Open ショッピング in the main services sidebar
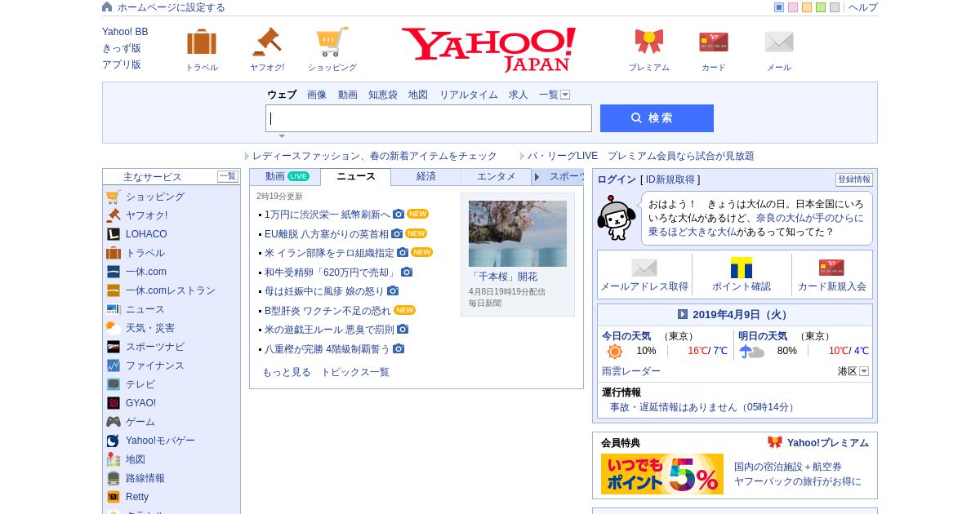The height and width of the screenshot is (514, 980). (x=155, y=197)
